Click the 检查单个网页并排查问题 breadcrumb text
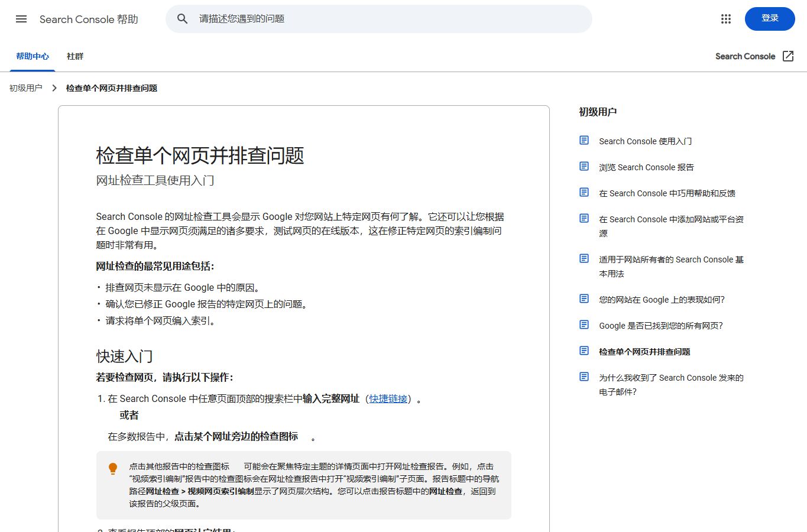 click(112, 88)
